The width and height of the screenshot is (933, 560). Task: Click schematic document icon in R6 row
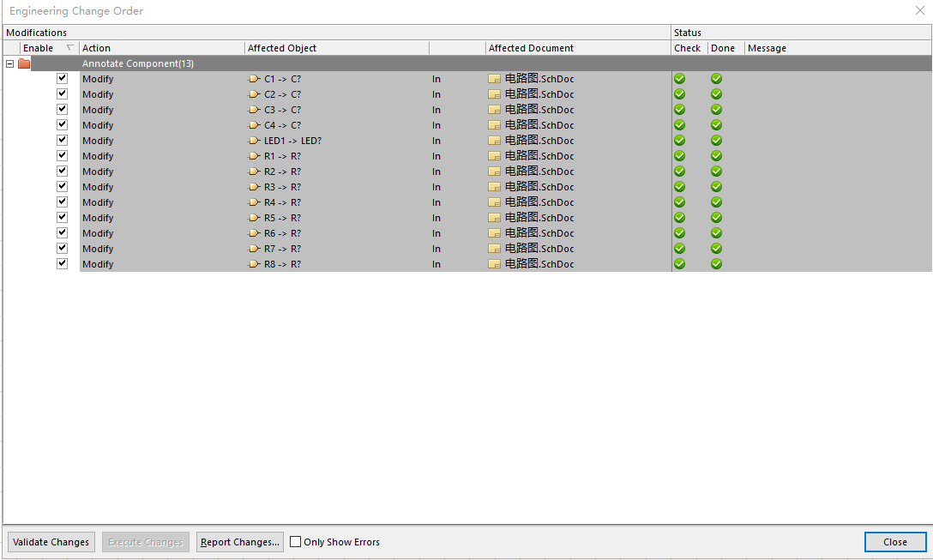click(495, 233)
